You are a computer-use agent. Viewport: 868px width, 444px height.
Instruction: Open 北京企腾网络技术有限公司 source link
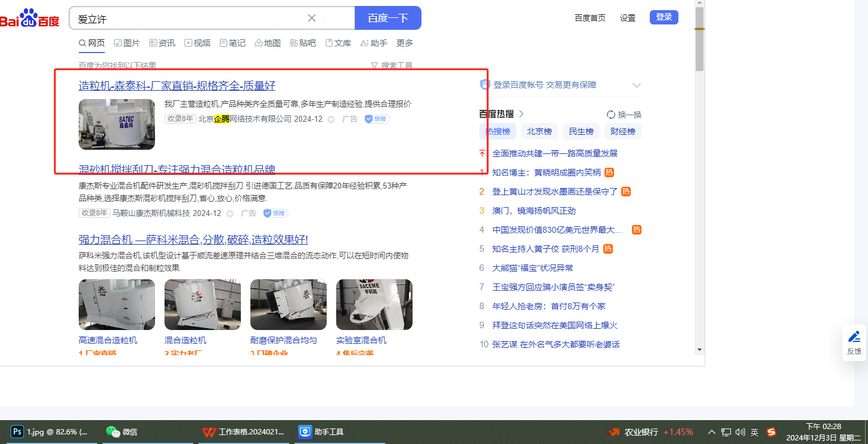pos(245,119)
